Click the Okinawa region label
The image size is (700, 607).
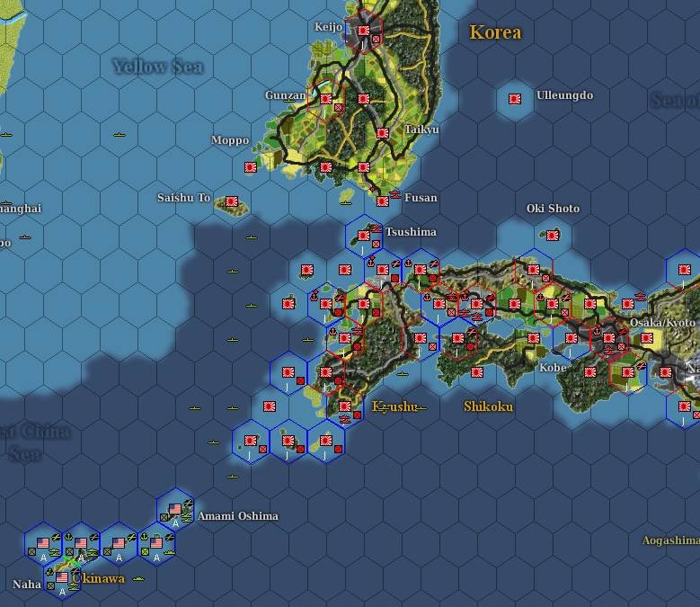click(98, 578)
